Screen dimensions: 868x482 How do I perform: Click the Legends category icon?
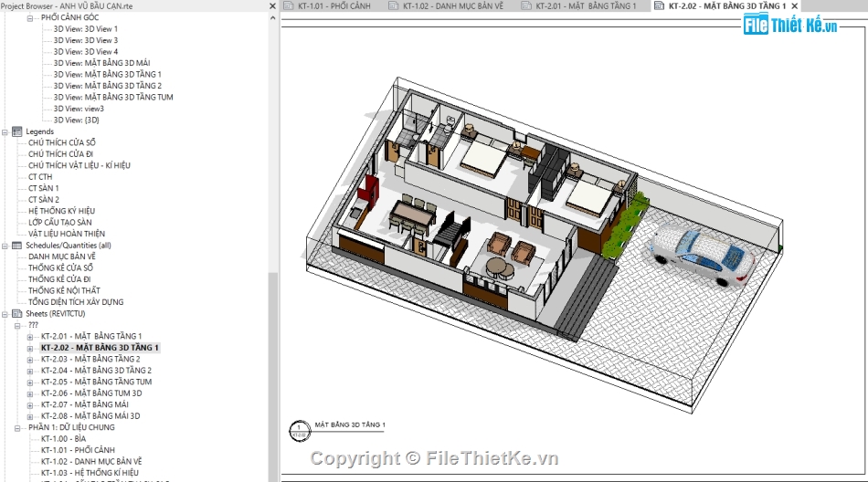point(16,131)
